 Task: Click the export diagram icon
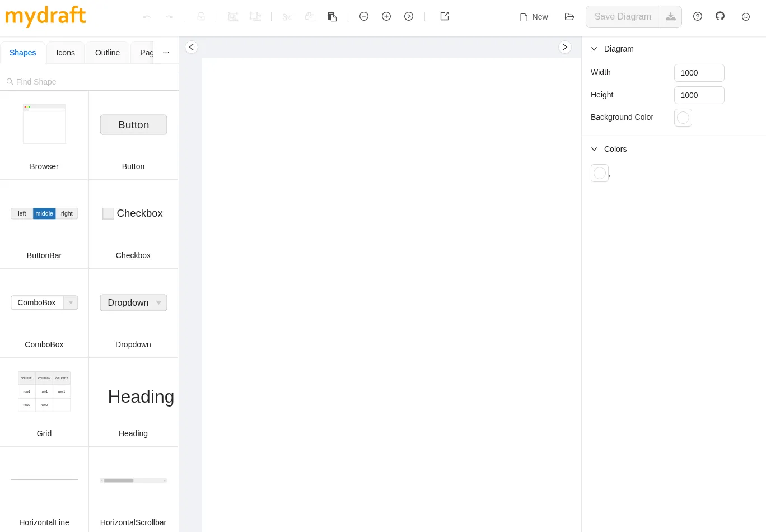coord(445,17)
